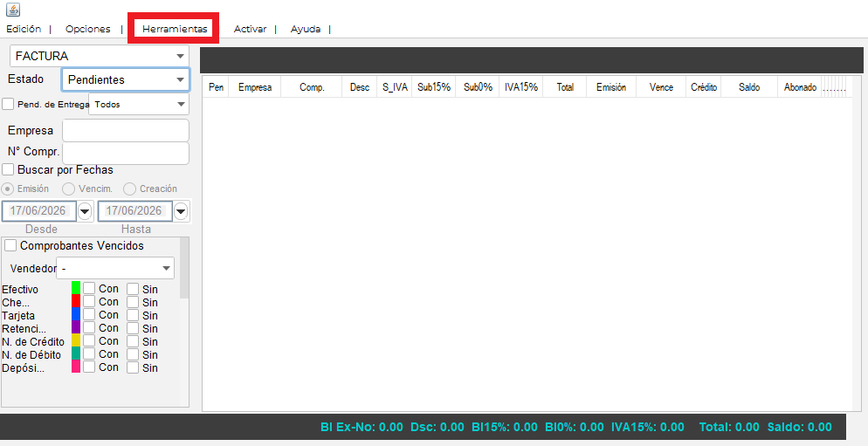Screen dimensions: 868x446
Task: Click the purple Retenci... color swatch
Action: click(76, 327)
